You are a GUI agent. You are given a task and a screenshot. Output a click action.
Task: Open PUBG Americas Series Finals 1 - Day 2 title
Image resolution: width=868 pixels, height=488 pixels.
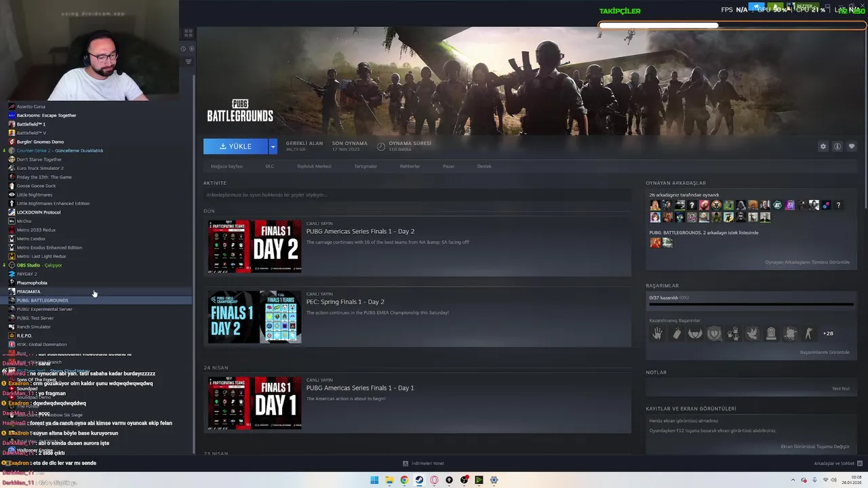(360, 231)
